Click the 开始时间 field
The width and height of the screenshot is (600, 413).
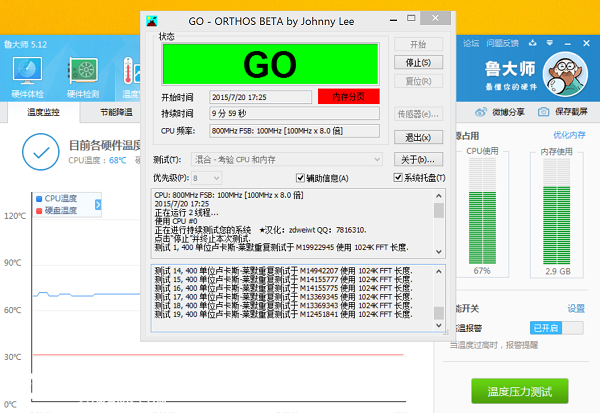point(261,97)
